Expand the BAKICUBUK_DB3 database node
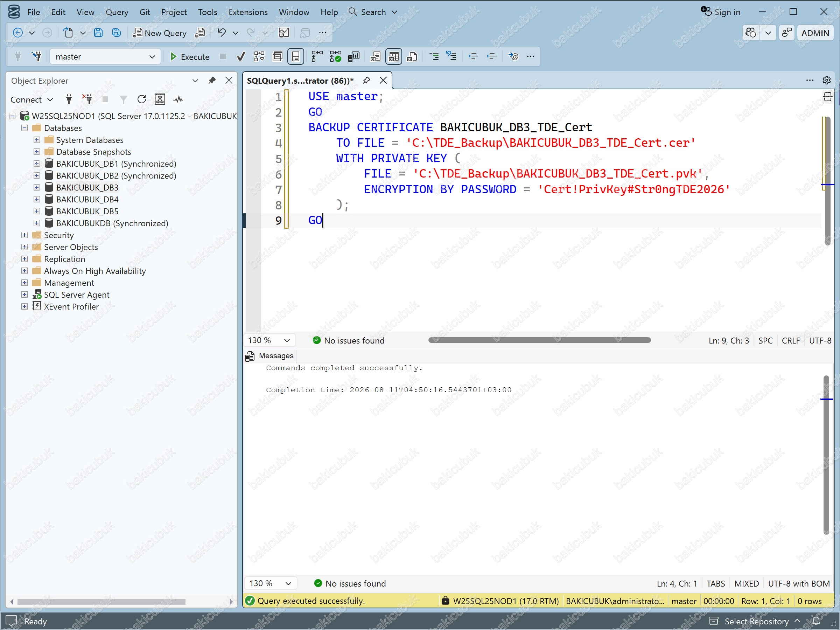Screen dimensions: 840x630 click(37, 187)
